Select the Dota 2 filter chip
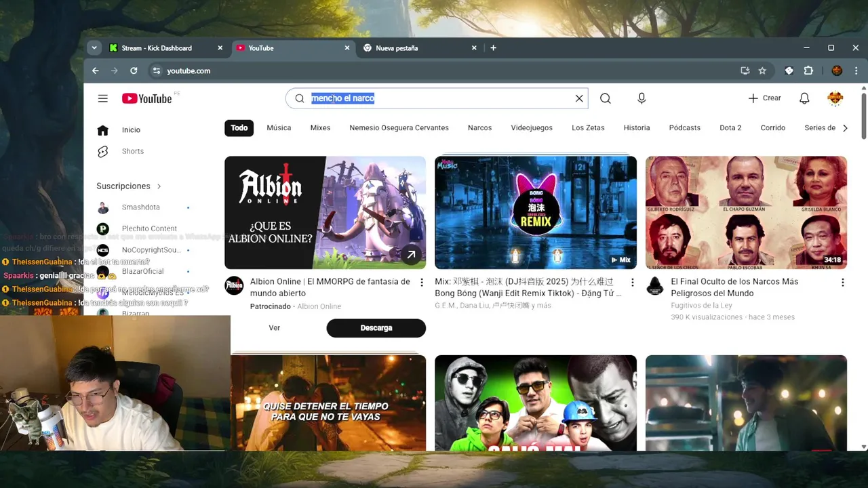868x488 pixels. (730, 128)
